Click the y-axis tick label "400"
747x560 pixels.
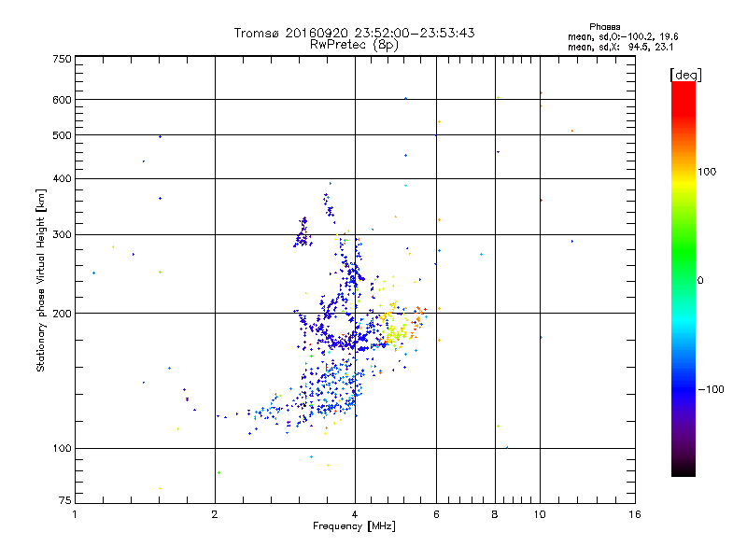[x=62, y=178]
